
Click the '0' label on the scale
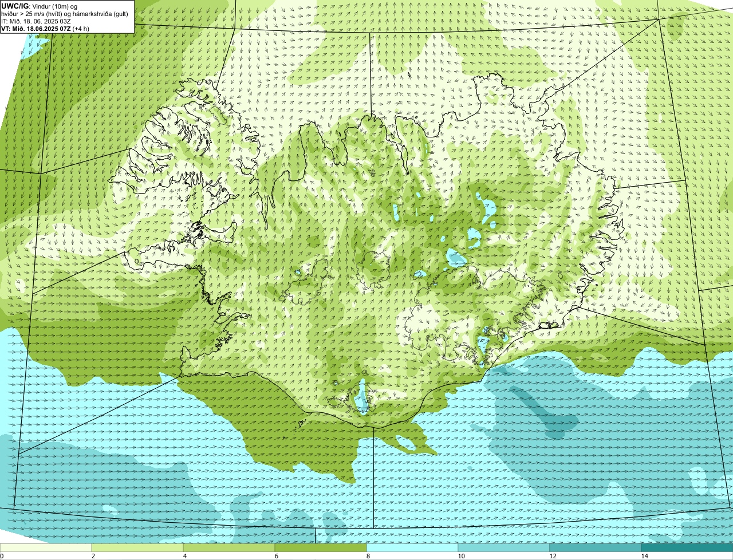click(2, 556)
